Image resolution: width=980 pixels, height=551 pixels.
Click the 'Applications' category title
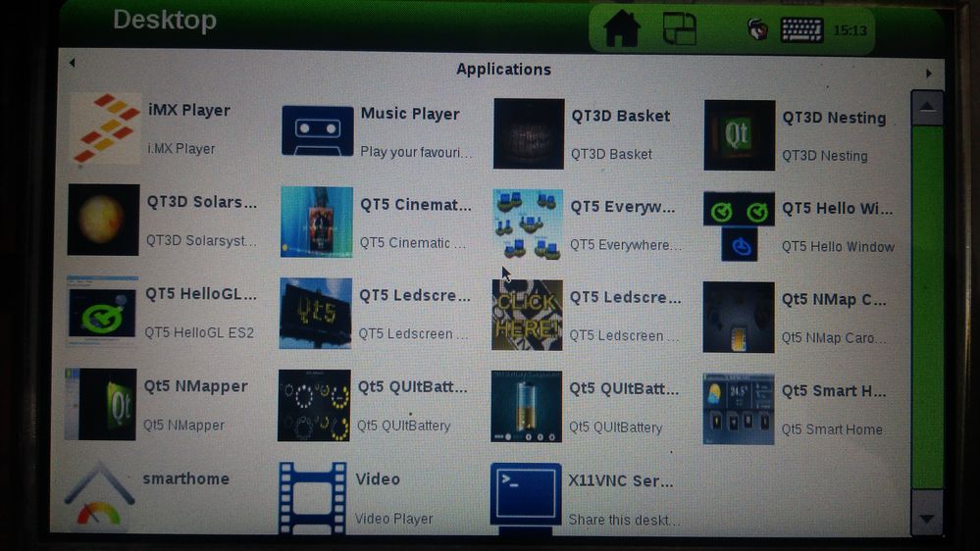pyautogui.click(x=504, y=70)
